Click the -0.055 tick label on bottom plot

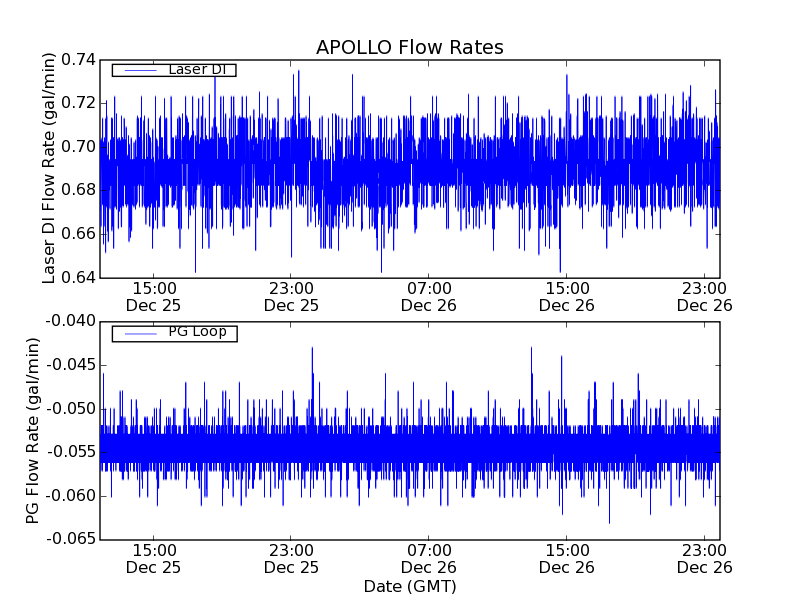coord(71,452)
